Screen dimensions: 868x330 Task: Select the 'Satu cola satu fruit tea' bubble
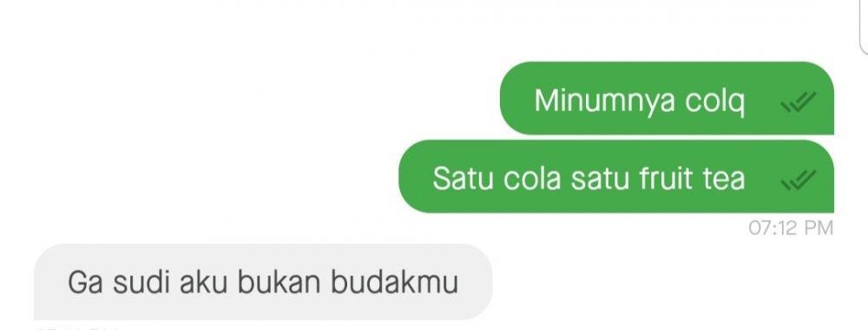click(616, 176)
